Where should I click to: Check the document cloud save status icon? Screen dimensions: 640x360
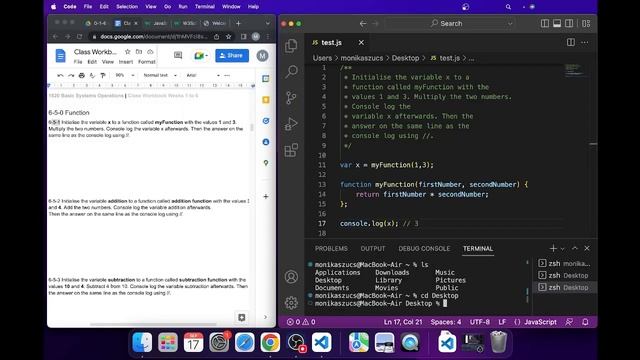point(150,52)
